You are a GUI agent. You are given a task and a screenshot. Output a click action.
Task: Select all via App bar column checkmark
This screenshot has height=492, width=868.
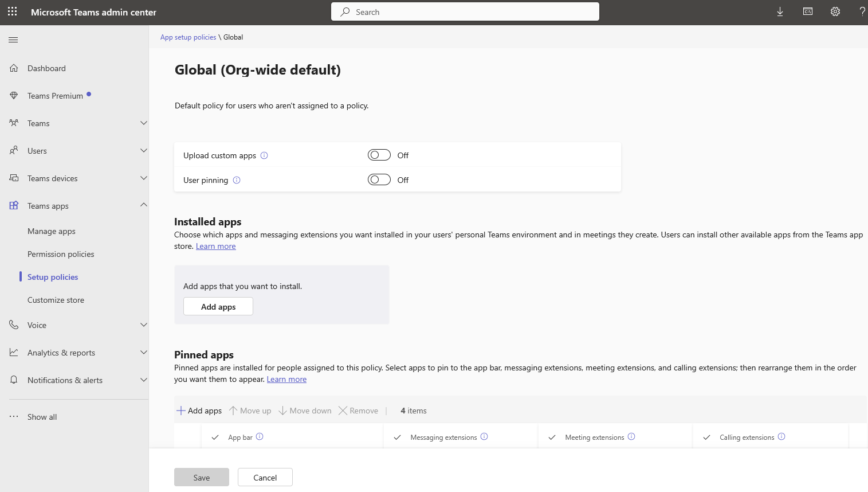point(215,438)
